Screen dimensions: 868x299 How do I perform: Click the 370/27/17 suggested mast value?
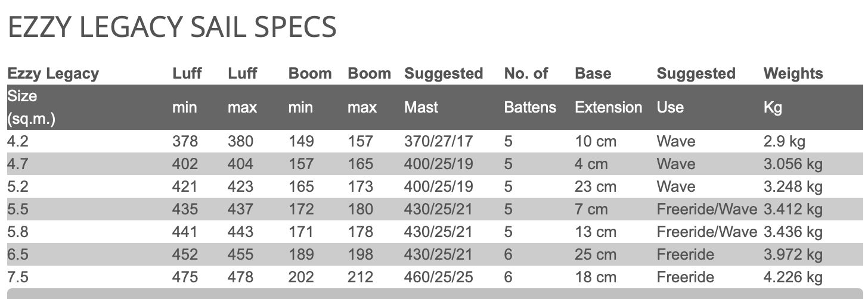[438, 142]
